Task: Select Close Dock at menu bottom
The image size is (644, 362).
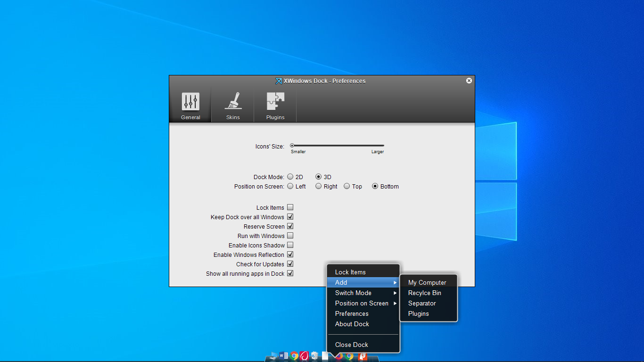Action: 351,345
